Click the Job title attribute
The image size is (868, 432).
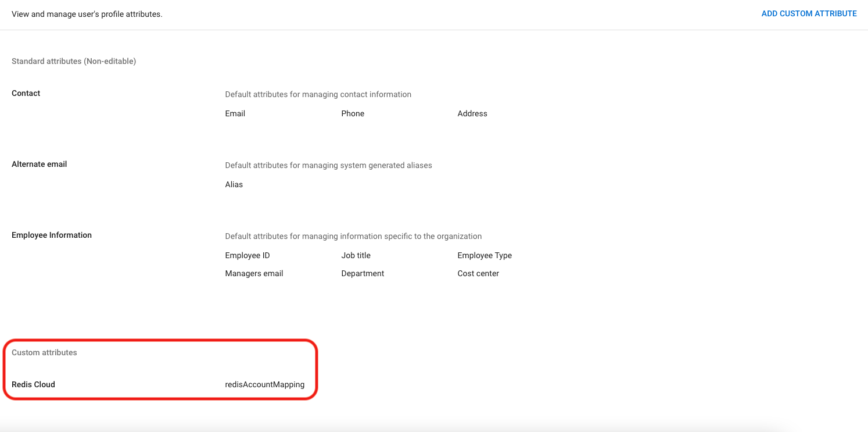point(356,255)
